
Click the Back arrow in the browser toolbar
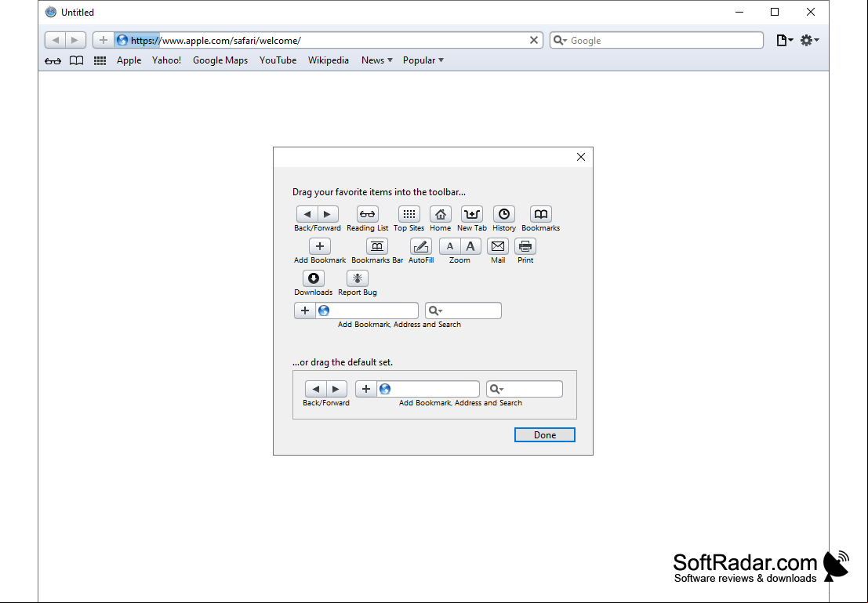point(56,41)
